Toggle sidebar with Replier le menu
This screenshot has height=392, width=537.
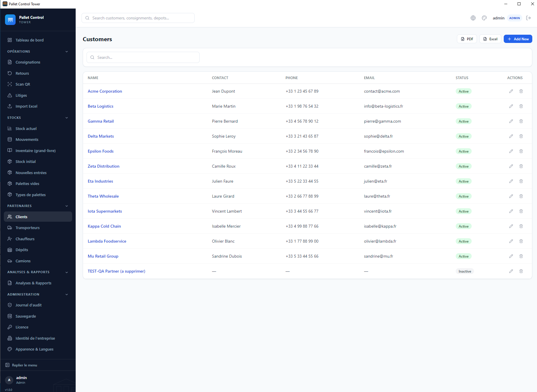[21, 365]
